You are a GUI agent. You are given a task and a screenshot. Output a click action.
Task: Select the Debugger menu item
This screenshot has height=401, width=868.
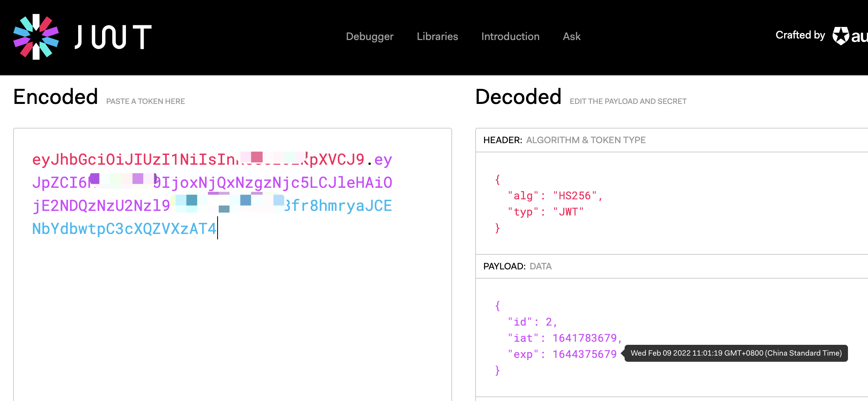pyautogui.click(x=369, y=37)
